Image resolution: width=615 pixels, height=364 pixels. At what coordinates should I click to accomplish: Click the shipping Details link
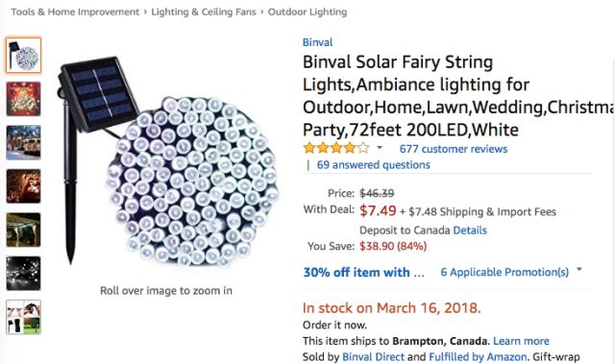tap(470, 230)
